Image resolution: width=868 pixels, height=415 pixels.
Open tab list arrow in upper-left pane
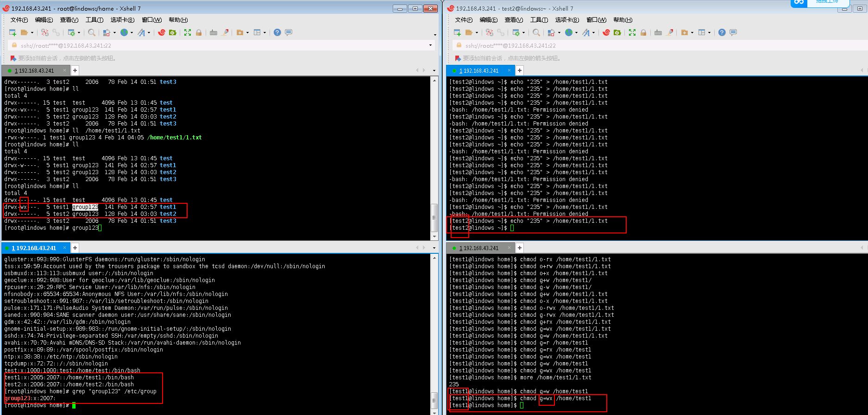(x=434, y=70)
